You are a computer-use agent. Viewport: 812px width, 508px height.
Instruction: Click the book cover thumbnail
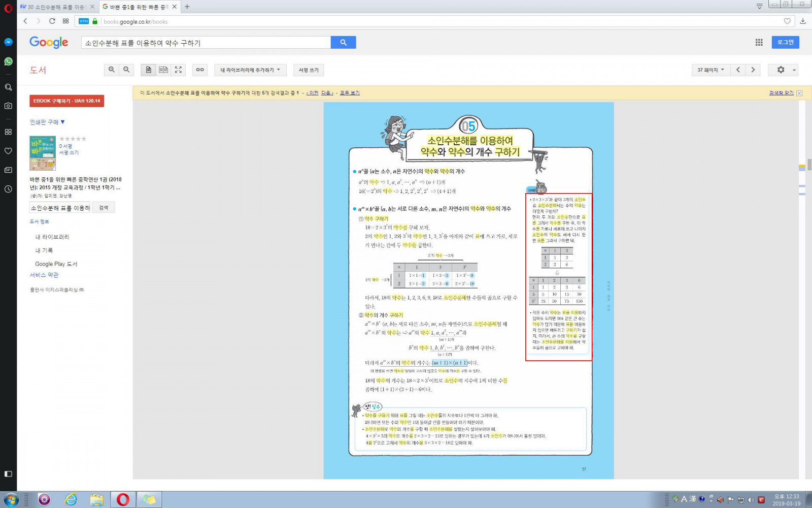pos(43,153)
